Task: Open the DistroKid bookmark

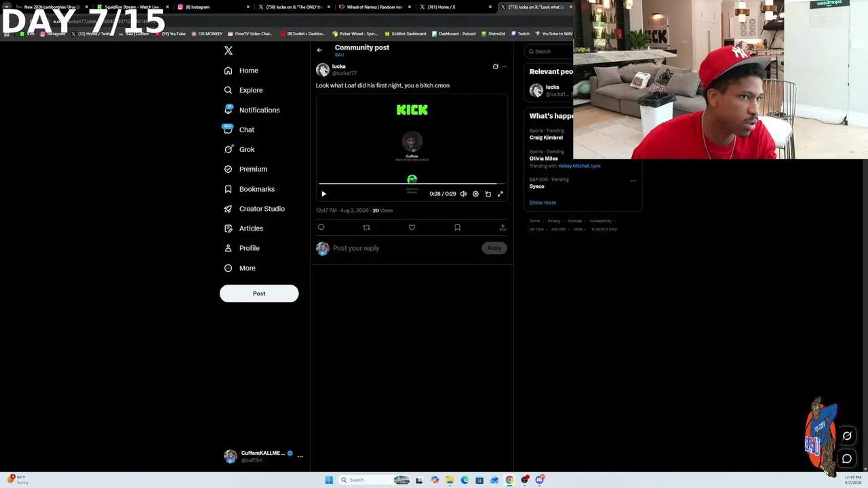Action: tap(493, 34)
